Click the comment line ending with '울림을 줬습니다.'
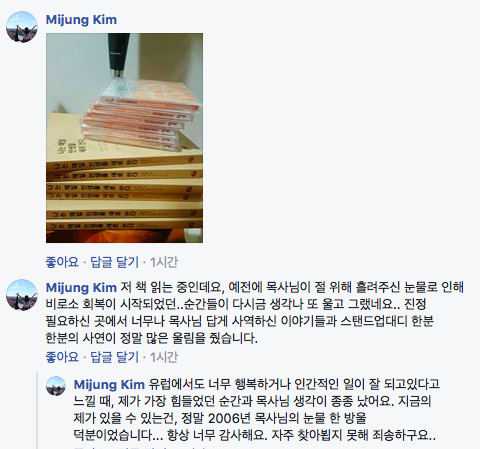 152,338
